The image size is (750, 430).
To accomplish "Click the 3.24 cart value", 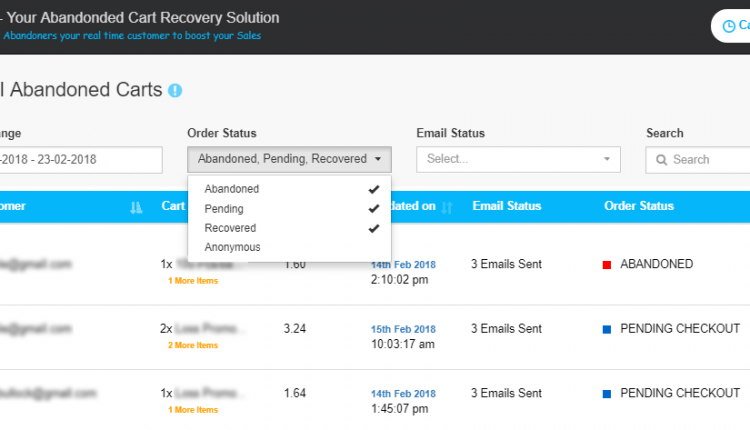I will pos(295,329).
